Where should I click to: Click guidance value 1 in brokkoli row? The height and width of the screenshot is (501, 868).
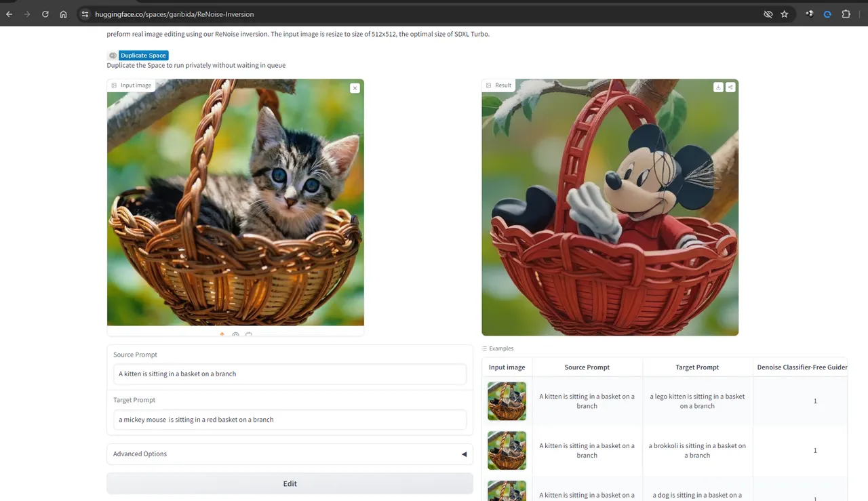pos(815,451)
